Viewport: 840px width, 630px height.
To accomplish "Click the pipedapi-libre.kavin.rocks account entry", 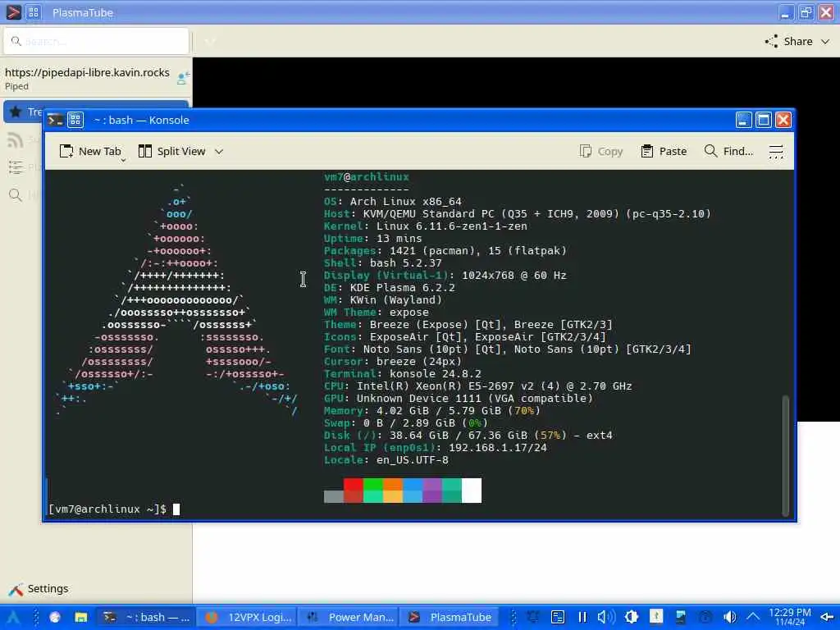I will pyautogui.click(x=87, y=78).
